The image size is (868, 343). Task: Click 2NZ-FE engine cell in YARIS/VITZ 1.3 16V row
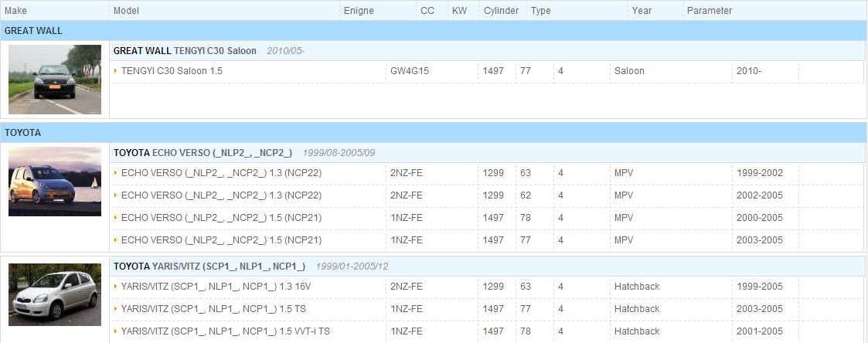click(407, 287)
